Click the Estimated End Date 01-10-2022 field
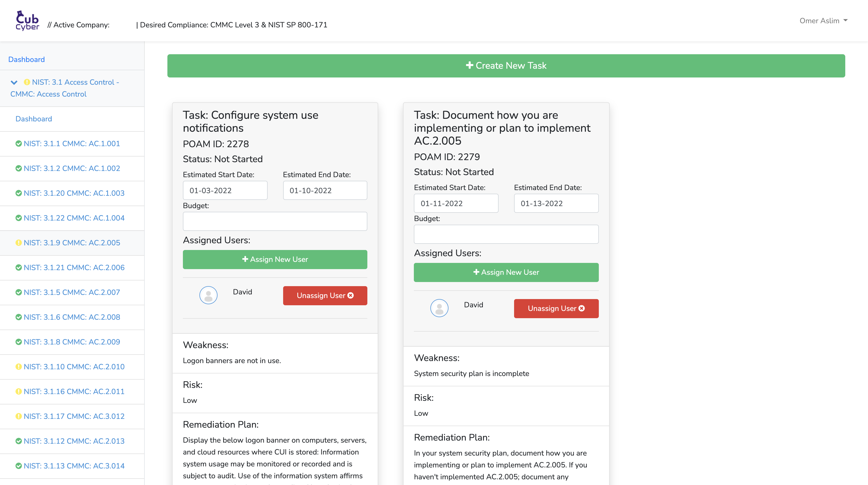Image resolution: width=868 pixels, height=485 pixels. coord(325,191)
